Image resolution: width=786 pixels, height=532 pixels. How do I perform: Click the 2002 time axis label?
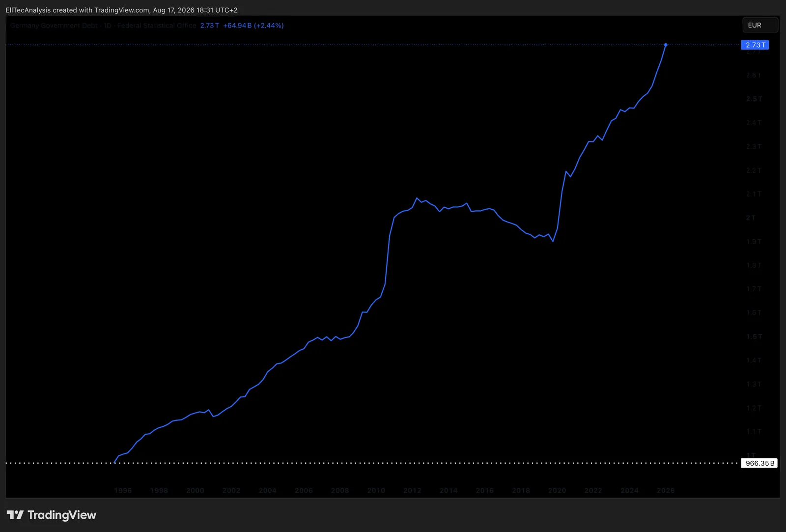(x=231, y=490)
